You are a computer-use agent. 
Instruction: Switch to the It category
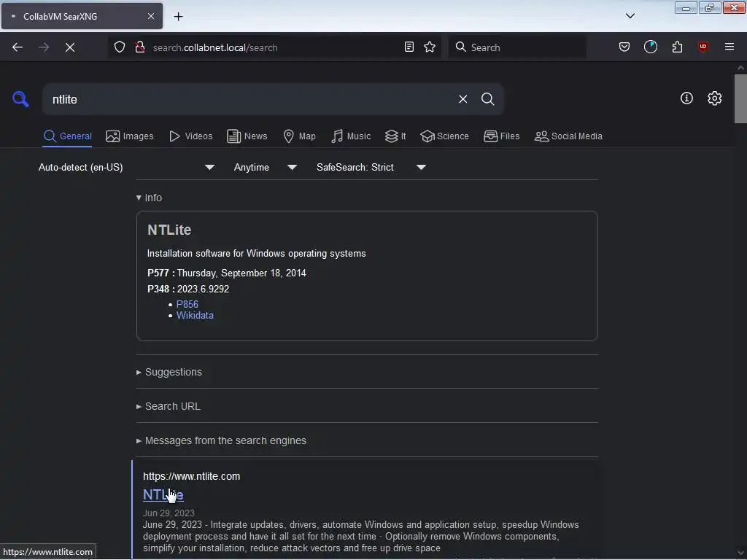click(395, 136)
